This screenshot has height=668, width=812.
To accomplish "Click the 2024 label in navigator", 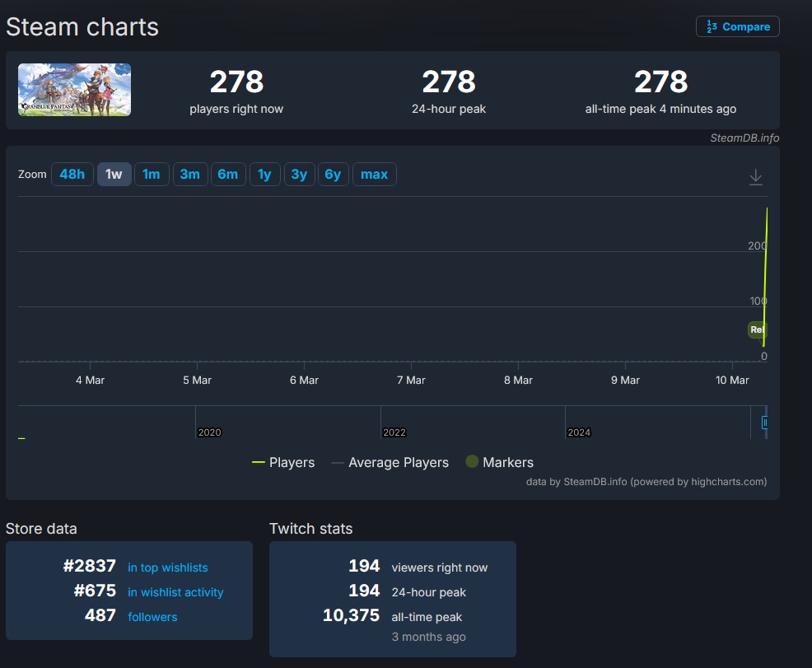I will (579, 432).
